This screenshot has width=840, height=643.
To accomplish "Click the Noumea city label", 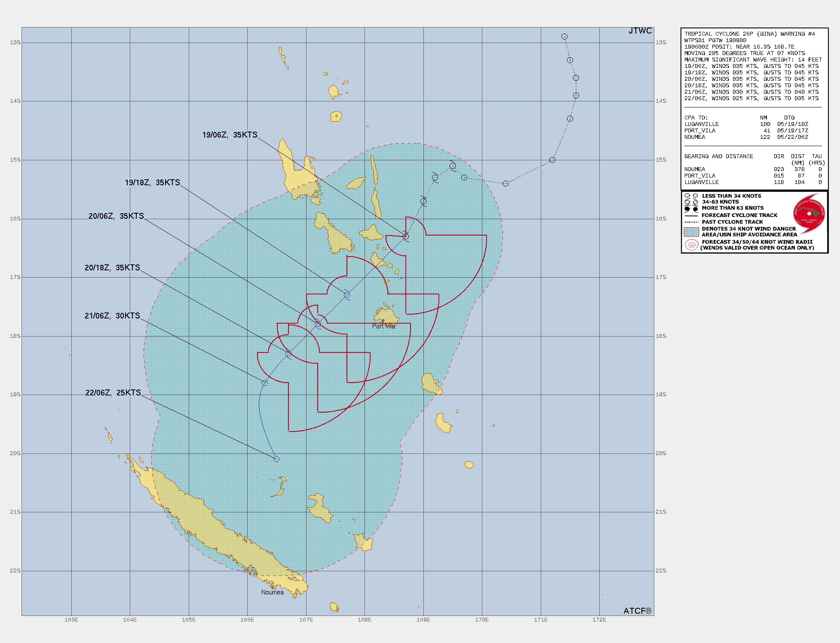I will (x=273, y=592).
